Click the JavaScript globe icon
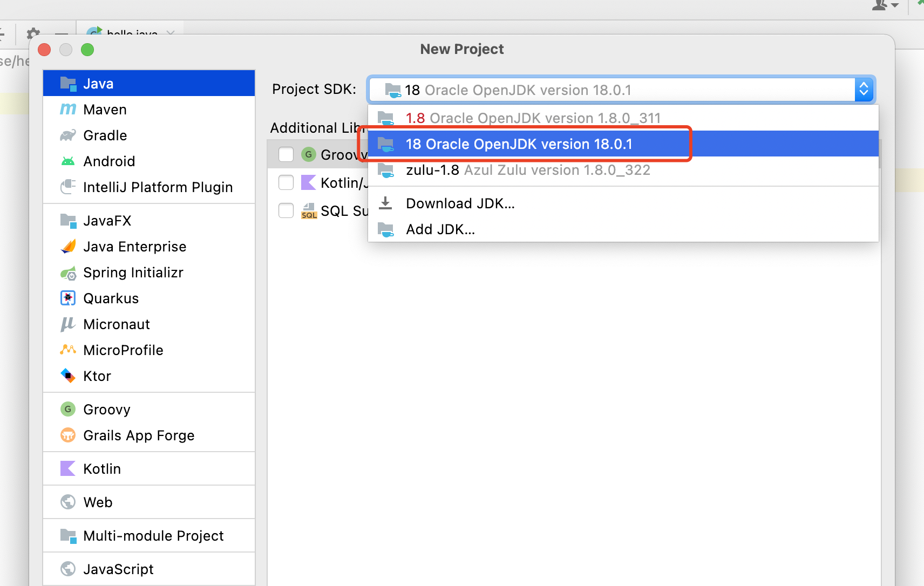This screenshot has width=924, height=586. pyautogui.click(x=68, y=569)
